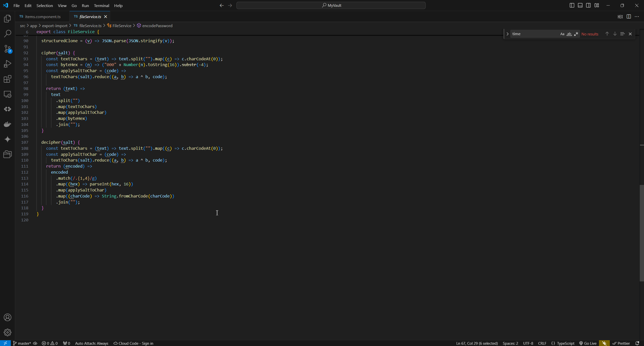Viewport: 644px width, 346px height.
Task: Open the Docker view in activity bar
Action: 8,124
